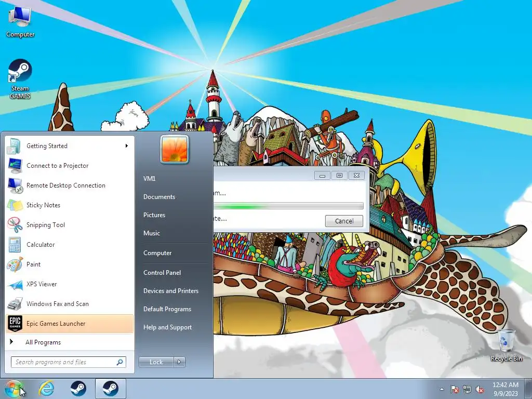Click the XPS Viewer label text
Viewport: 532px width, 399px height.
(x=42, y=284)
